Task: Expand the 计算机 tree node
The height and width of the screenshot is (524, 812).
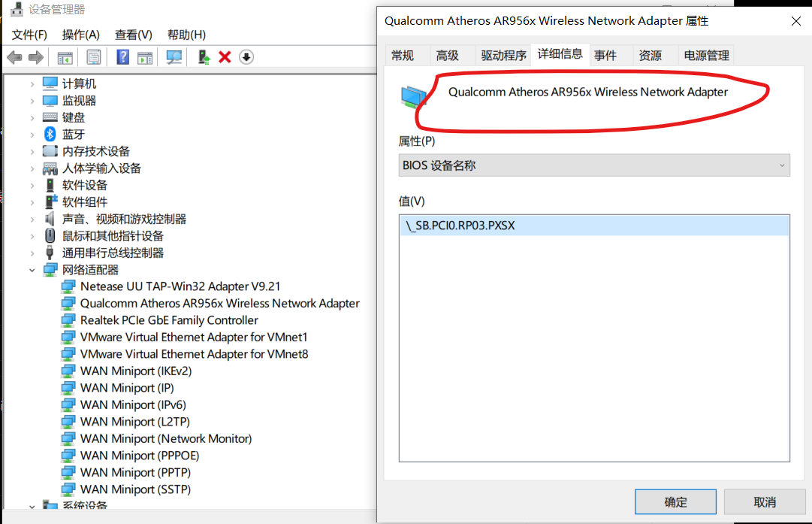Action: [32, 83]
